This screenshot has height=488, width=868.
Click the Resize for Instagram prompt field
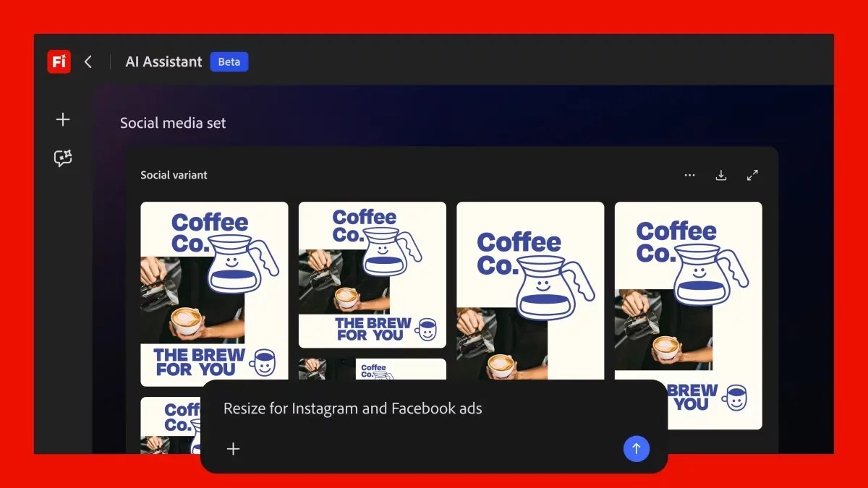(353, 408)
